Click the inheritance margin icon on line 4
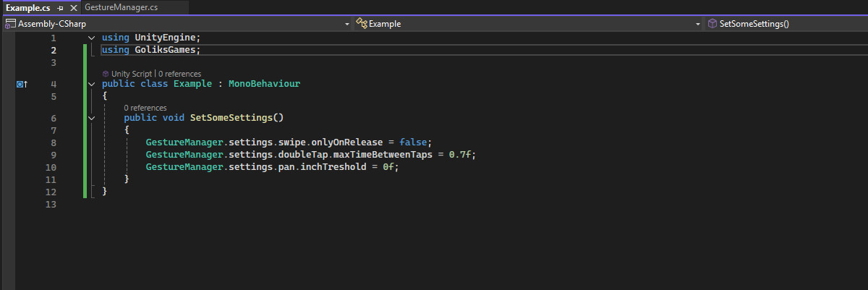The width and height of the screenshot is (868, 290). tap(22, 85)
